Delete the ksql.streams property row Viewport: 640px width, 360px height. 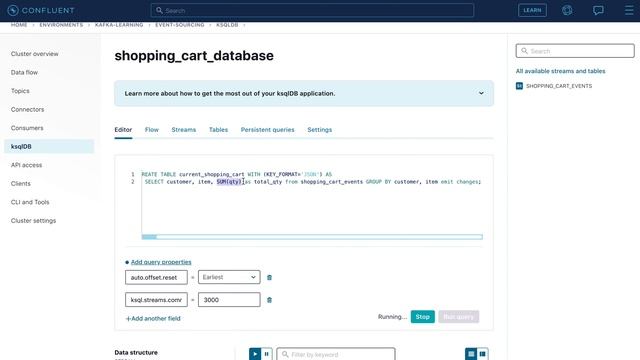(x=269, y=300)
